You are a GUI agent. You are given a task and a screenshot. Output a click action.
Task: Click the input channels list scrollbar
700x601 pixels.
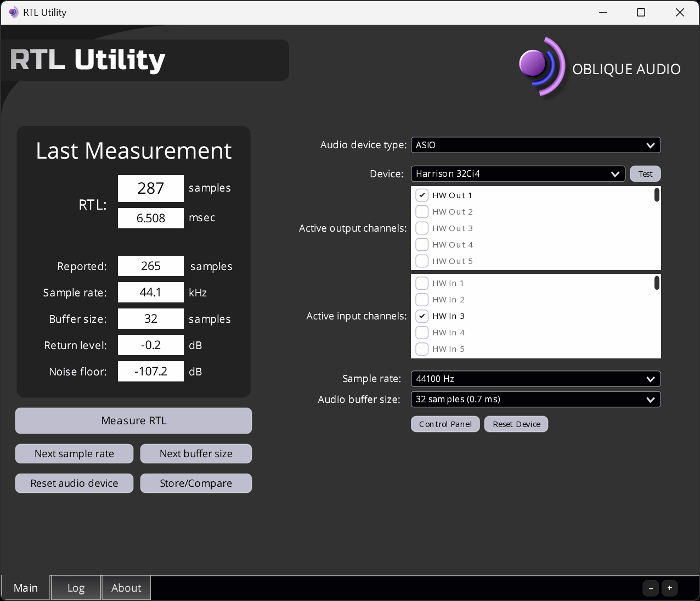click(657, 283)
